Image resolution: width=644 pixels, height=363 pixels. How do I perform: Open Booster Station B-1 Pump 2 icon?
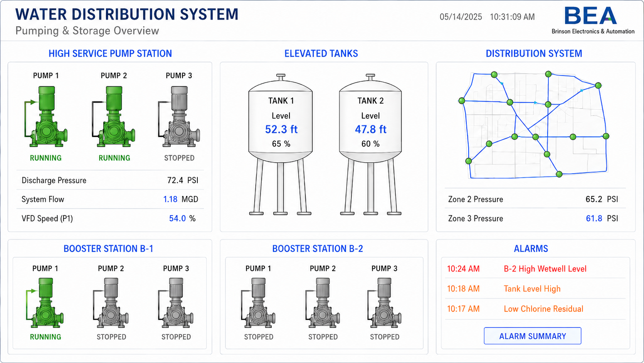tap(111, 303)
